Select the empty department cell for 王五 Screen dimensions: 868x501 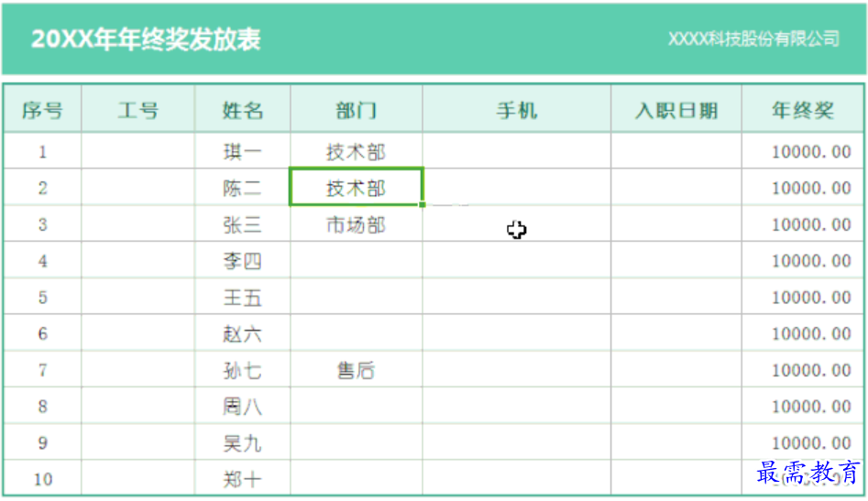click(x=356, y=297)
